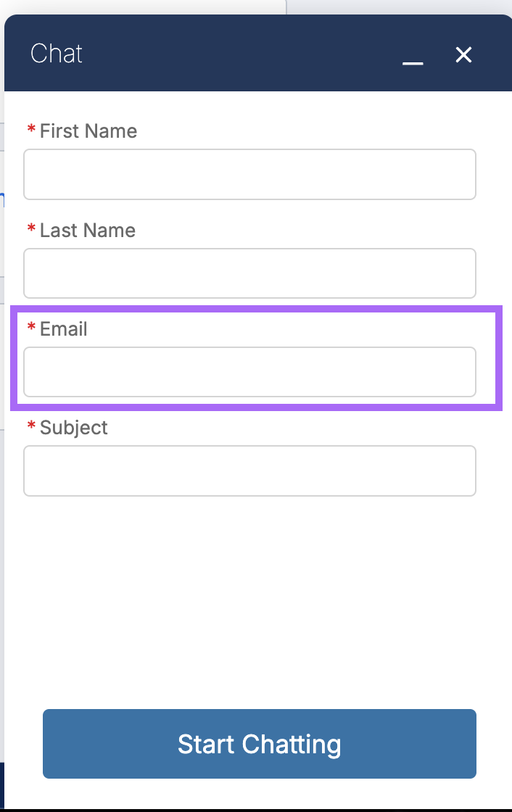
Task: Click the Subject field label
Action: (x=76, y=427)
